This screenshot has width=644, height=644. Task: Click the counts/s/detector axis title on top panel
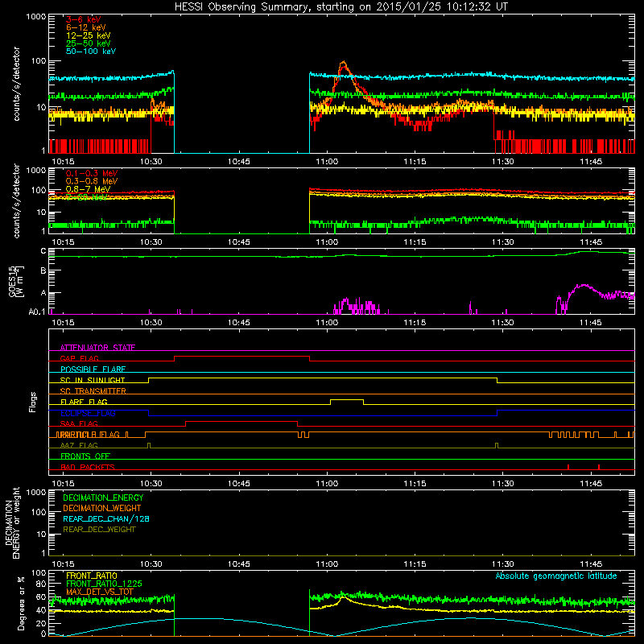(x=16, y=84)
